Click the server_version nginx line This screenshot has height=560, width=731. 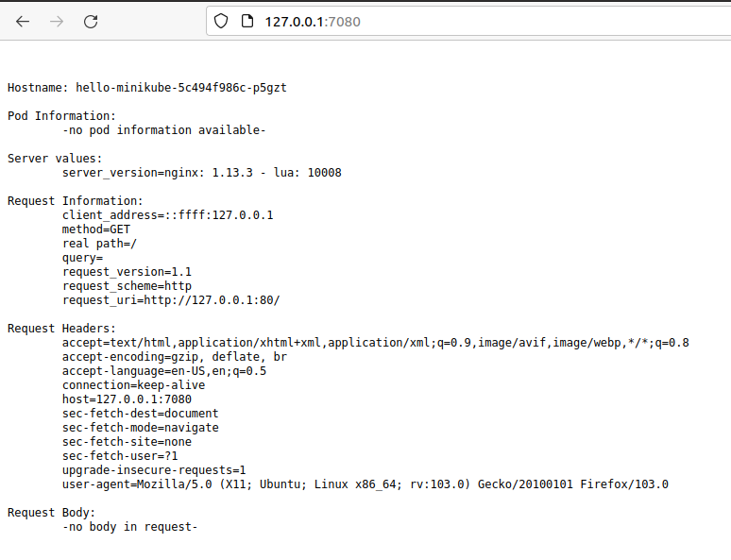(x=201, y=173)
